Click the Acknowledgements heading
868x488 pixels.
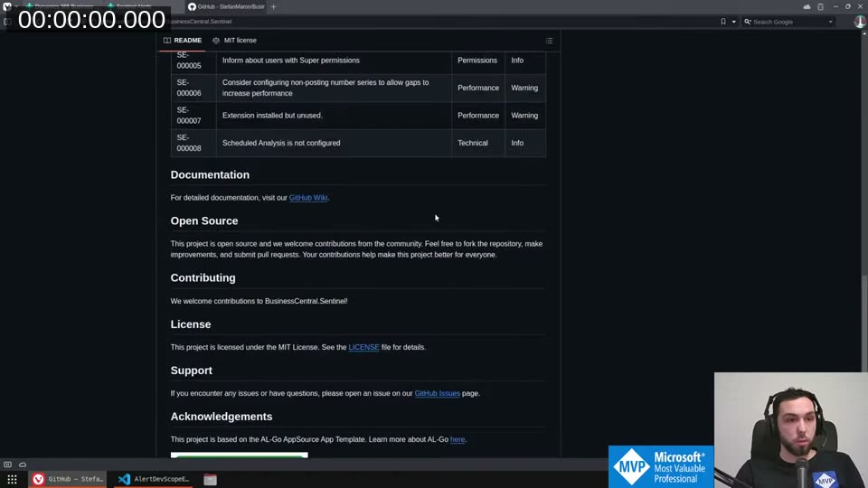tap(222, 417)
